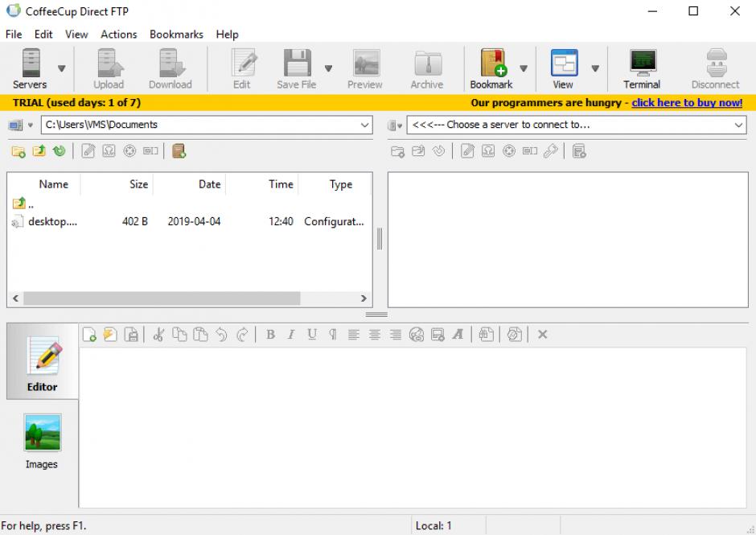Cut selection with scissors icon

[x=158, y=335]
